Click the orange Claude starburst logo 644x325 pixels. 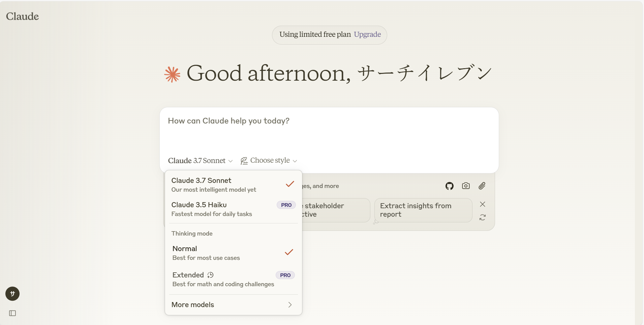pyautogui.click(x=172, y=74)
